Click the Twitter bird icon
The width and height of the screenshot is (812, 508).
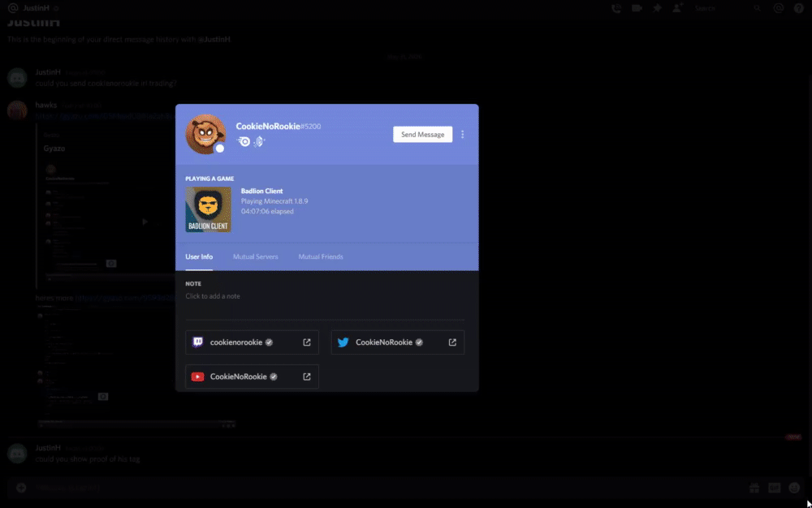(343, 342)
